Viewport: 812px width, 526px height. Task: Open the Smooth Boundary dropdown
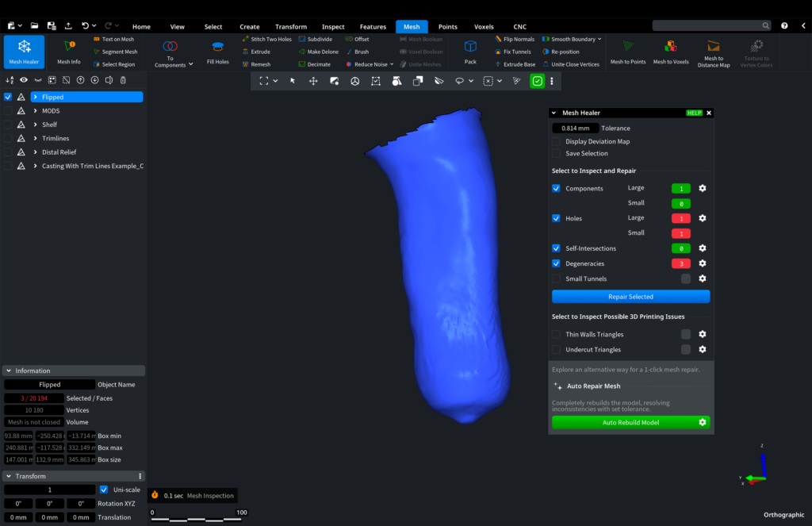coord(571,39)
